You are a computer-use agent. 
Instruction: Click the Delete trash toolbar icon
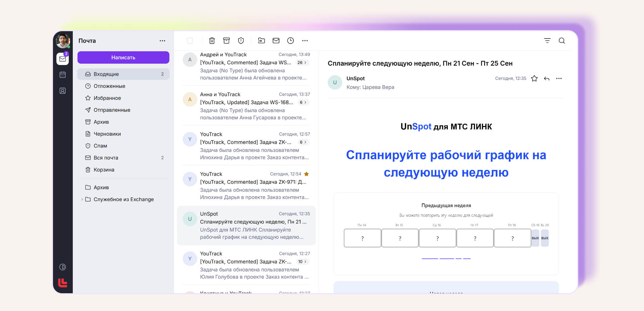point(212,41)
